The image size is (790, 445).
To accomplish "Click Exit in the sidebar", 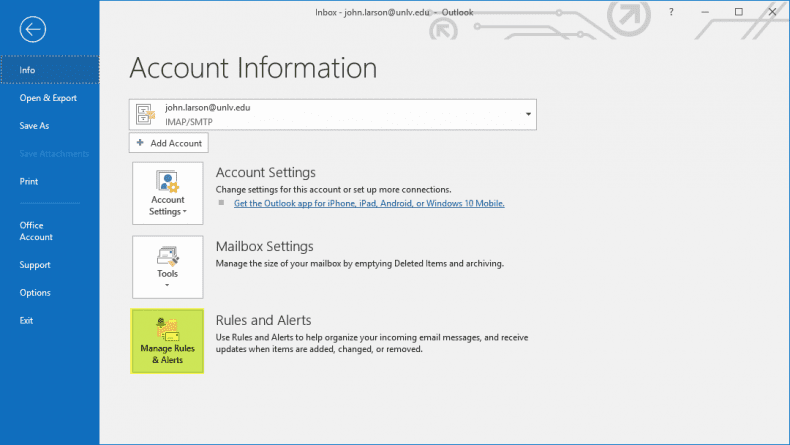I will click(x=26, y=320).
